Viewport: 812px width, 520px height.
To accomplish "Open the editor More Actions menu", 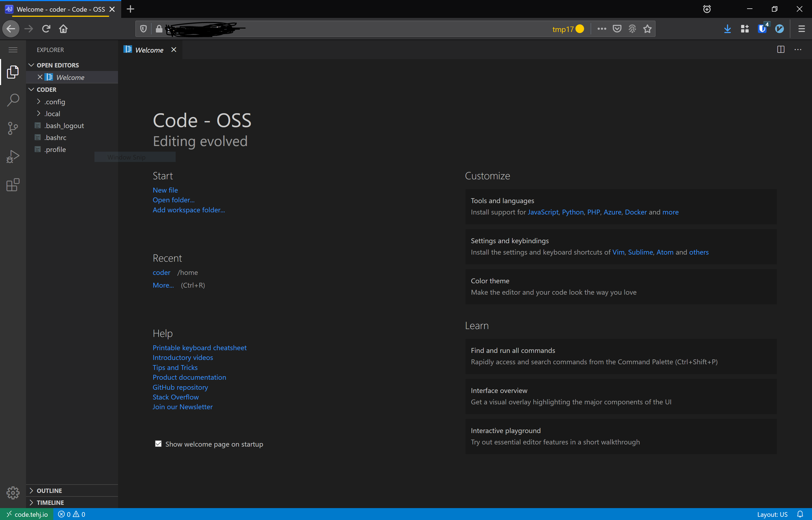I will coord(798,50).
